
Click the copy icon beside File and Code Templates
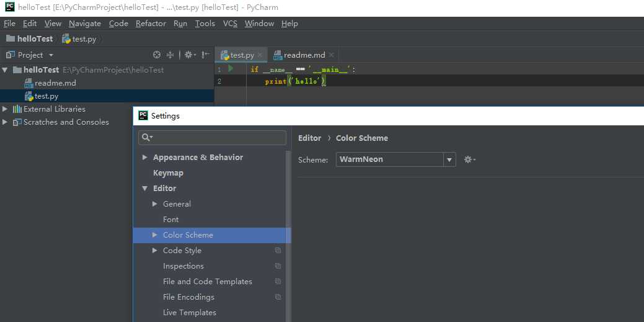coord(278,282)
